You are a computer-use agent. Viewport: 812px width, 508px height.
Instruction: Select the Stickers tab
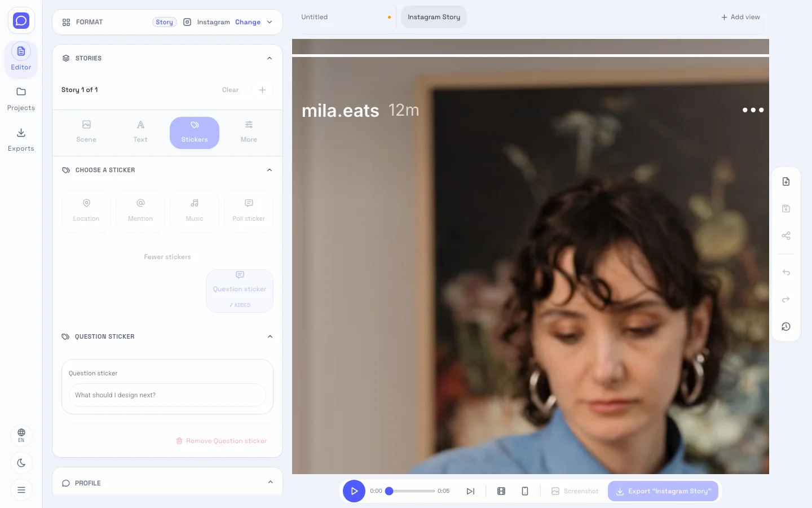[x=195, y=133]
